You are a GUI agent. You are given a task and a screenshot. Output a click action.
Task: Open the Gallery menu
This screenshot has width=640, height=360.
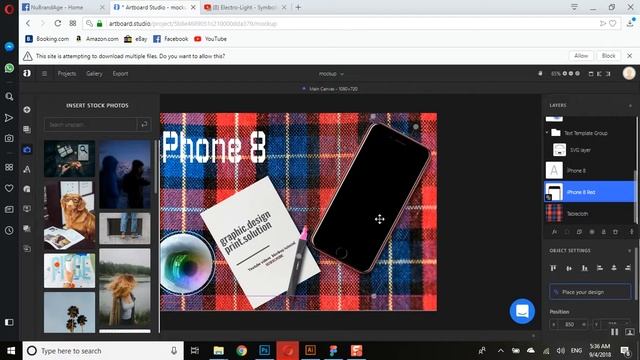94,74
